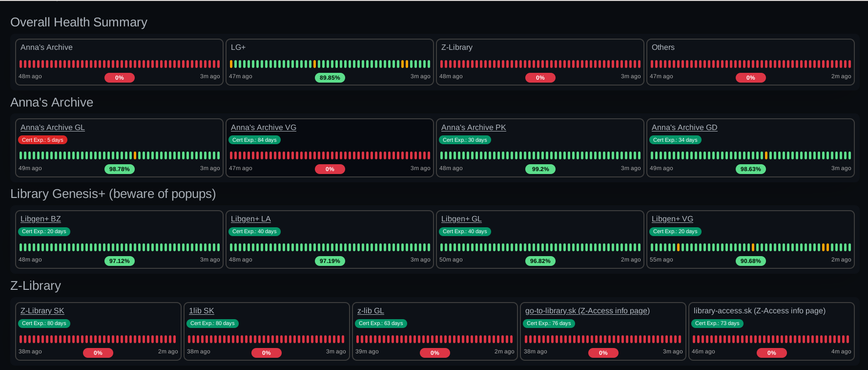Image resolution: width=868 pixels, height=370 pixels.
Task: Click the 97.12% uptime badge
Action: (x=120, y=261)
